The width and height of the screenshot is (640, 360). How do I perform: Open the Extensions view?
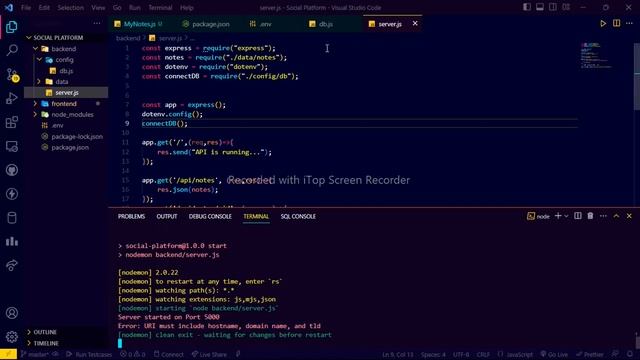[x=12, y=122]
